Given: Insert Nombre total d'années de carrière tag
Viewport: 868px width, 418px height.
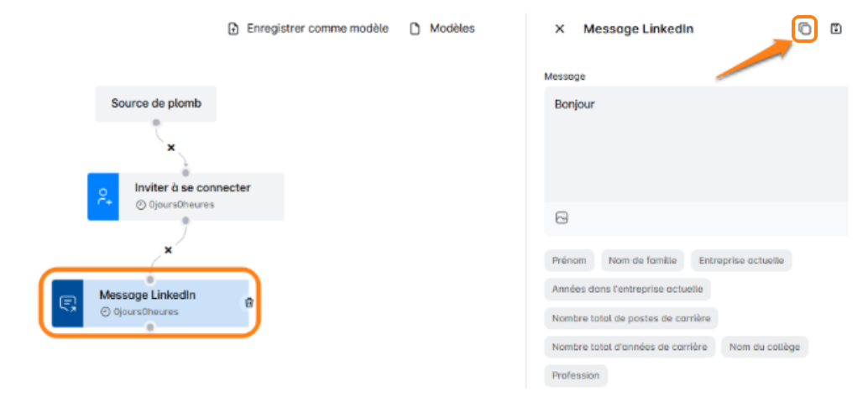Looking at the screenshot, I should pos(630,347).
